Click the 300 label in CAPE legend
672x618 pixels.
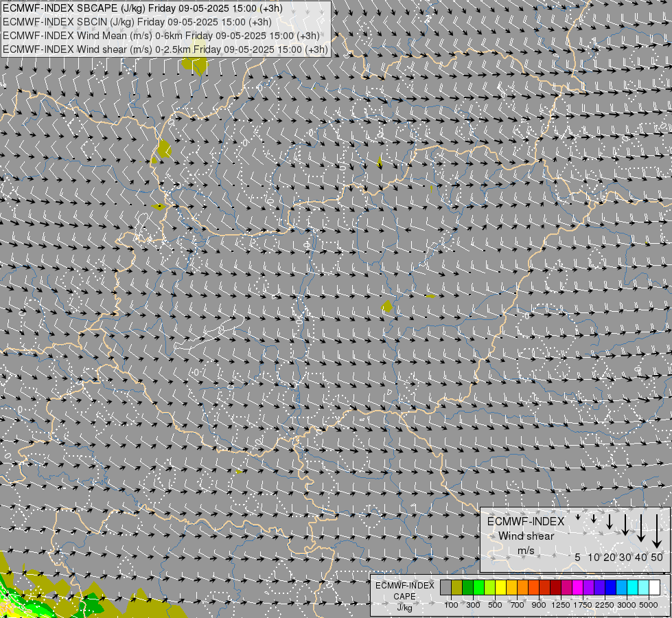tap(473, 605)
